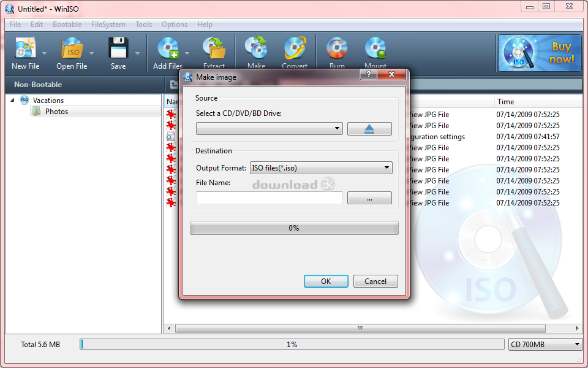Cancel the Make image dialog
The image size is (588, 368).
(x=375, y=281)
